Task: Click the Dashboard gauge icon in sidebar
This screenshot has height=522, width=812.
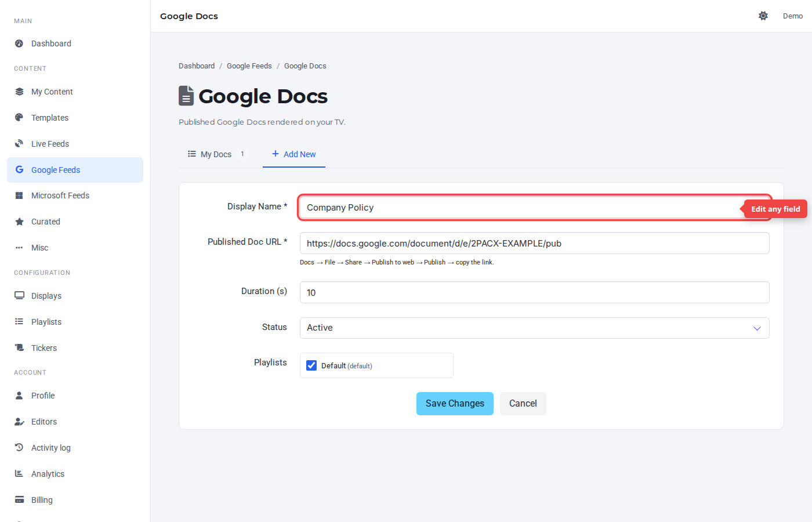Action: click(x=19, y=43)
